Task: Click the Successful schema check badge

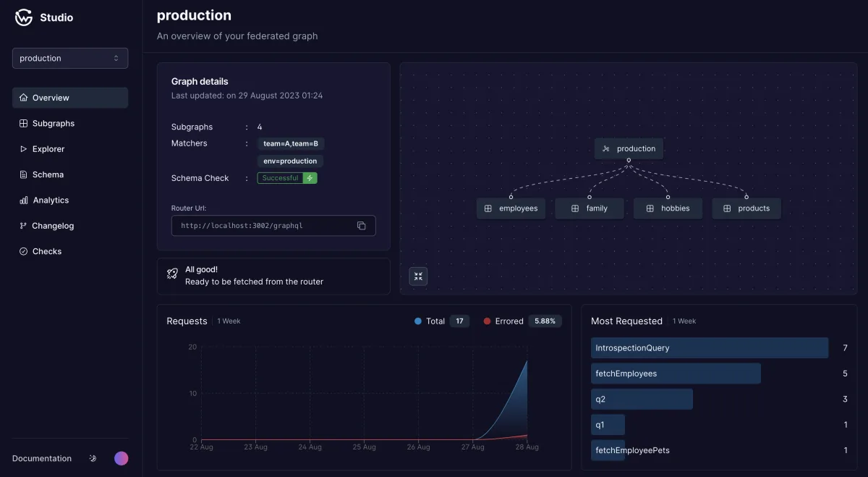Action: [280, 178]
